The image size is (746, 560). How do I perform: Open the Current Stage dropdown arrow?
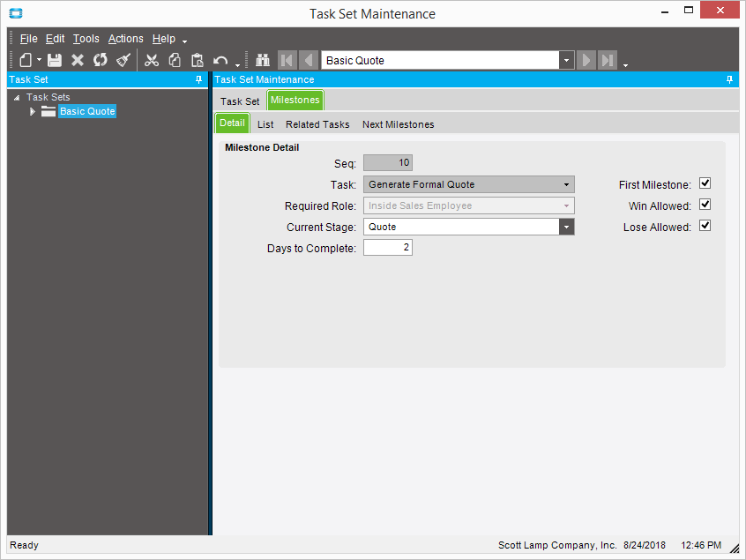point(566,227)
